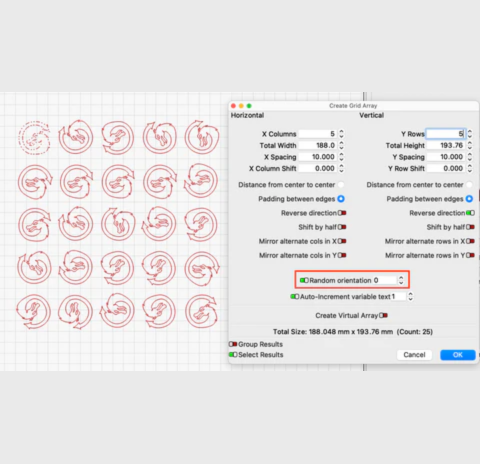480x464 pixels.
Task: Adjust the Auto-Increment variable text stepper
Action: [411, 296]
